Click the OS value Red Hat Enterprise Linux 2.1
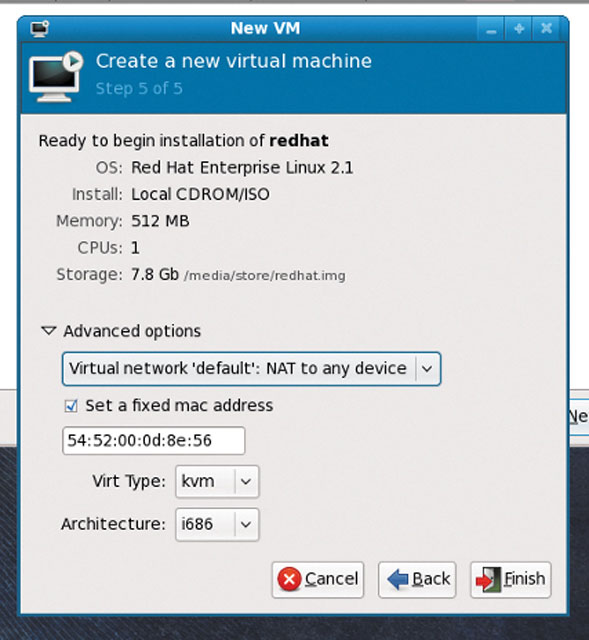This screenshot has height=640, width=589. [242, 168]
